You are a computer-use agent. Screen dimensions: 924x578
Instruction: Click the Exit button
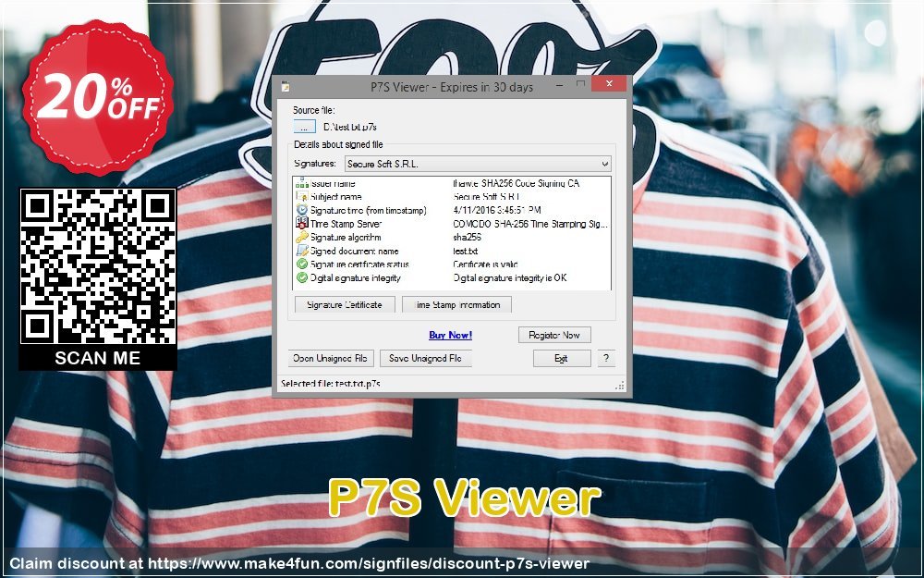[561, 358]
